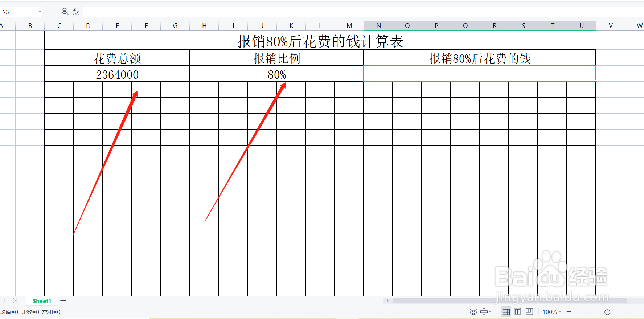
Task: Click the zoom slider handle
Action: click(607, 312)
